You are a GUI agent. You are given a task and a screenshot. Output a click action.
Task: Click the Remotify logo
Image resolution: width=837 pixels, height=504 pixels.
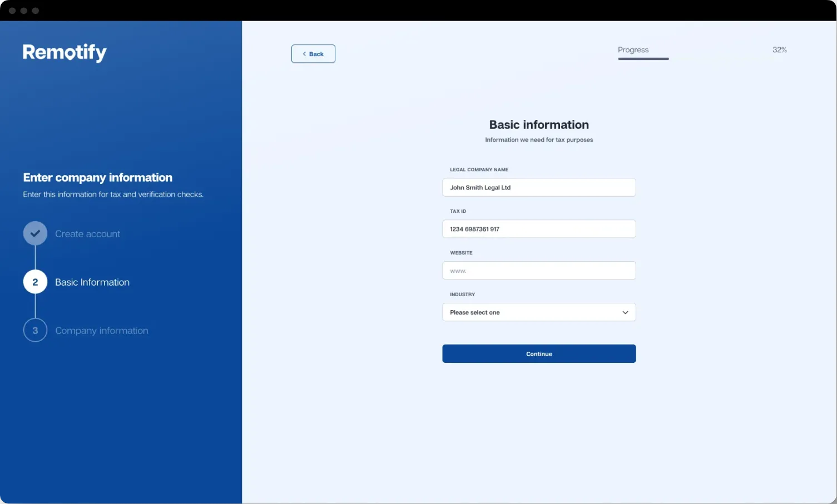(x=65, y=52)
